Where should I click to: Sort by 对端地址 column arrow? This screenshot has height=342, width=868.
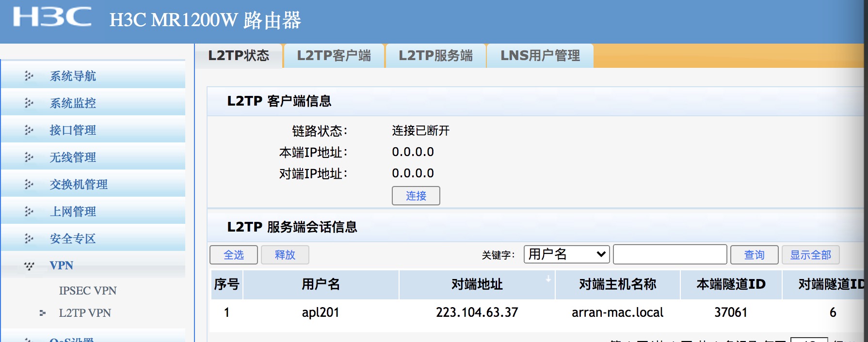[x=548, y=279]
